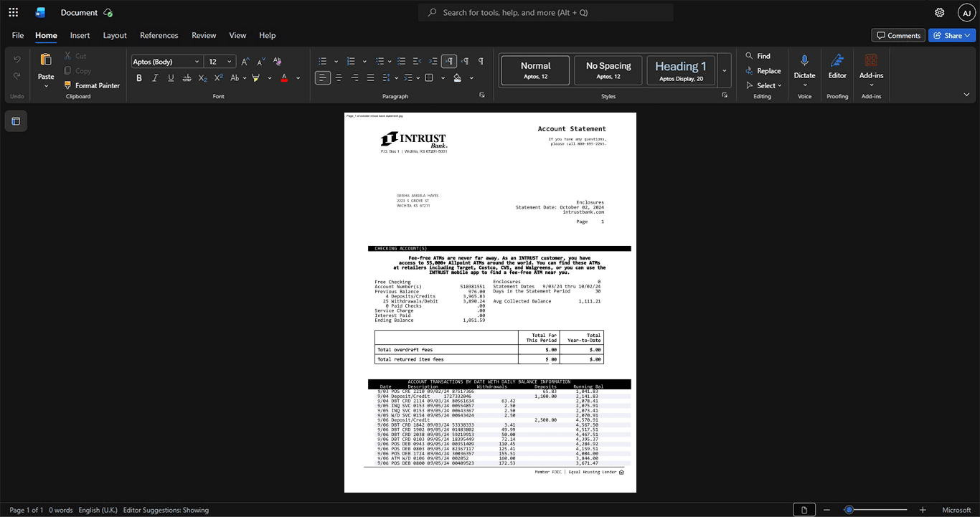Open account menu AJ
The height and width of the screenshot is (517, 980).
pyautogui.click(x=966, y=12)
